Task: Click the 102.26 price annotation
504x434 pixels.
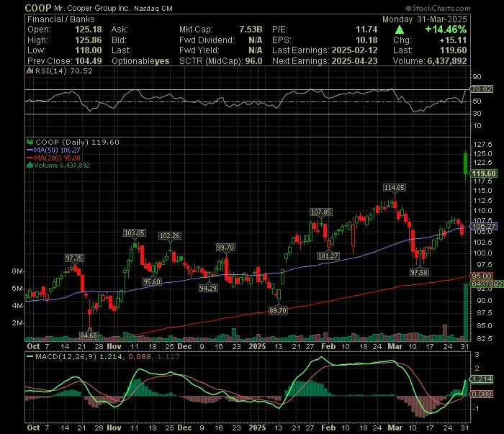Action: [x=170, y=236]
